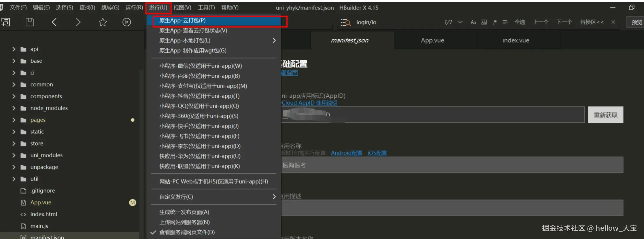Viewport: 644px width, 239px height.
Task: Open search history dropdown arrow
Action: pyautogui.click(x=460, y=22)
